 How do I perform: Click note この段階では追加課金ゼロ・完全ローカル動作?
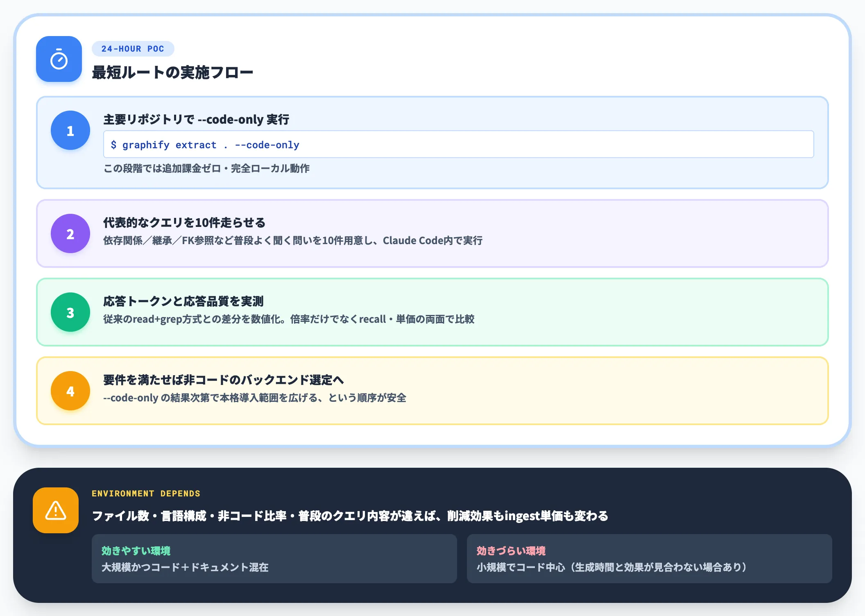206,168
